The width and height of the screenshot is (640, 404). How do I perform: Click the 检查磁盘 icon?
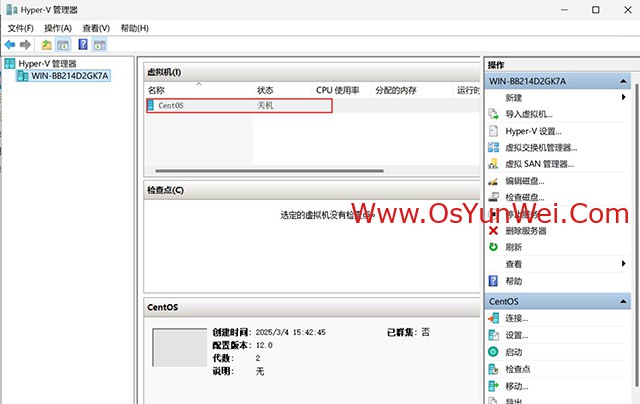coord(493,198)
